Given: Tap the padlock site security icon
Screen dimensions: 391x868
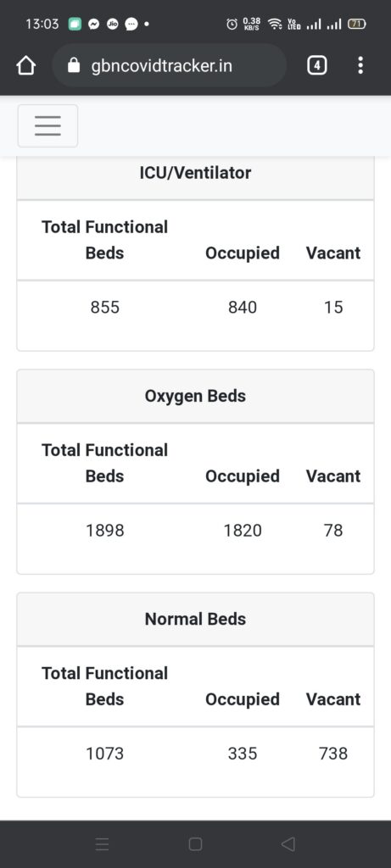Looking at the screenshot, I should (74, 66).
